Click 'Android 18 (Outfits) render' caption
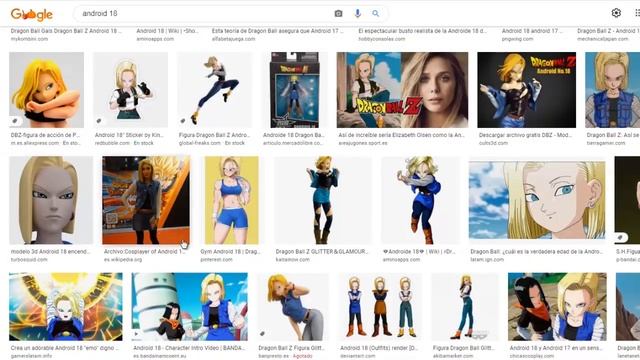 click(379, 348)
